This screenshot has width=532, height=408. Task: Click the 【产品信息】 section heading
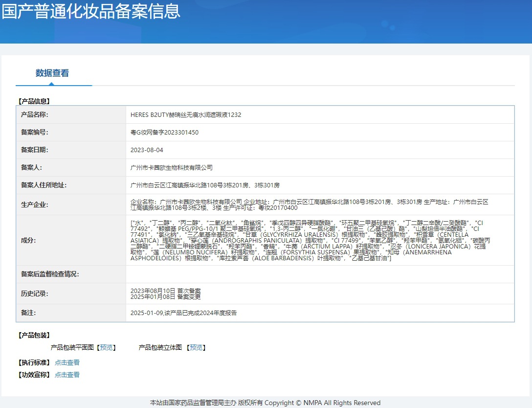tap(34, 101)
